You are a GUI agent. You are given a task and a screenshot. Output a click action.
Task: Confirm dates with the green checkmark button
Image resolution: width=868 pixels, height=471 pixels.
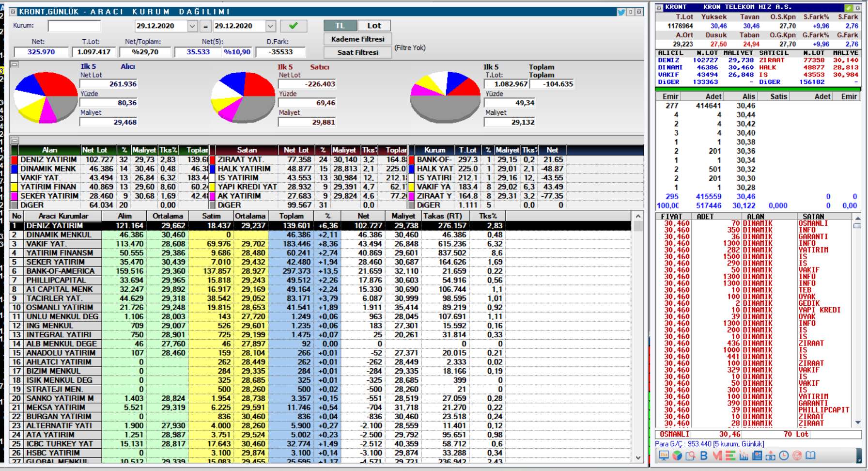tap(293, 26)
